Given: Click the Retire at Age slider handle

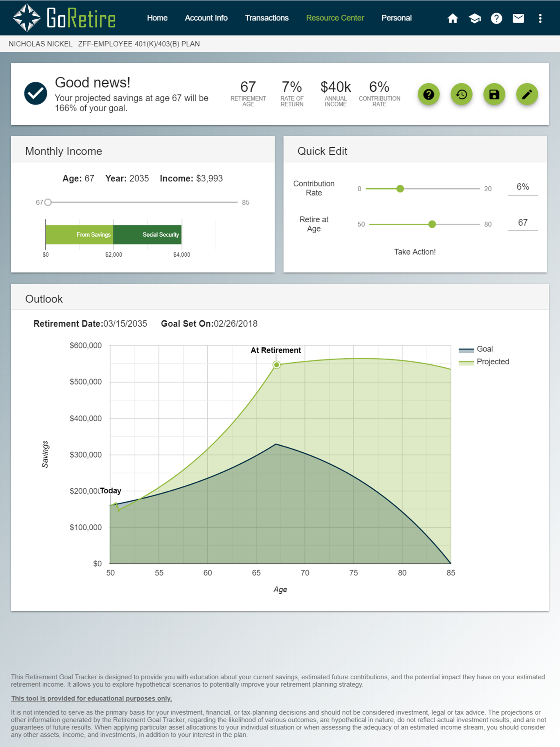Looking at the screenshot, I should [432, 224].
